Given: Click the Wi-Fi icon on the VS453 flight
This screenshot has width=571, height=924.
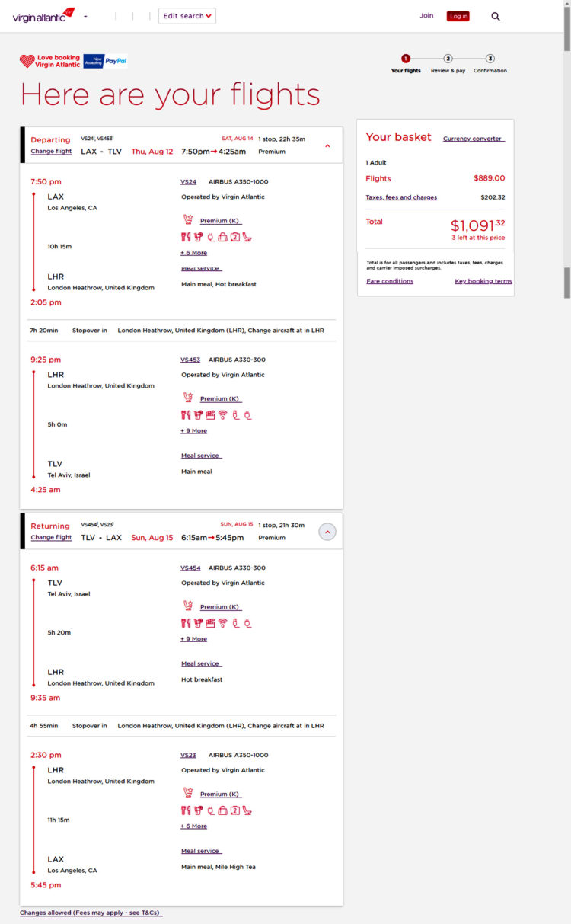Looking at the screenshot, I should [223, 415].
